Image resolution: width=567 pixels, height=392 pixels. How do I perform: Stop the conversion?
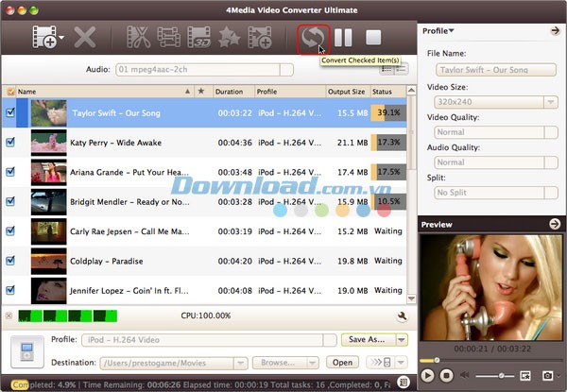pos(373,39)
